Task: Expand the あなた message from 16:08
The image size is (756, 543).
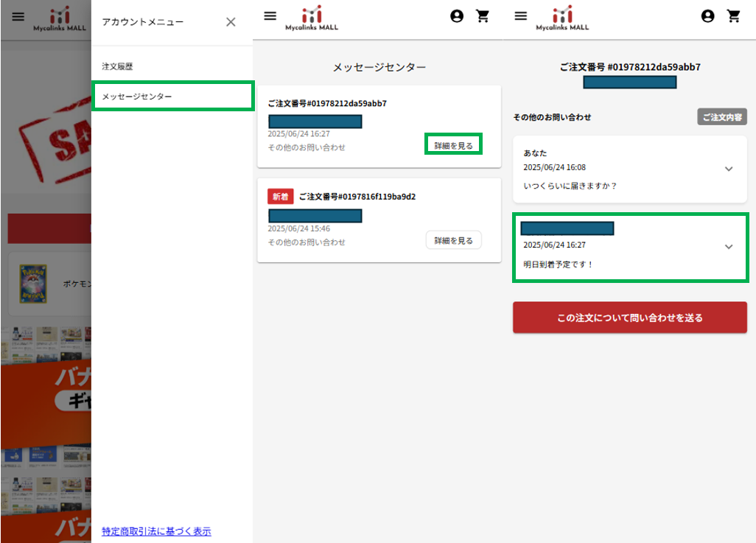Action: click(729, 169)
